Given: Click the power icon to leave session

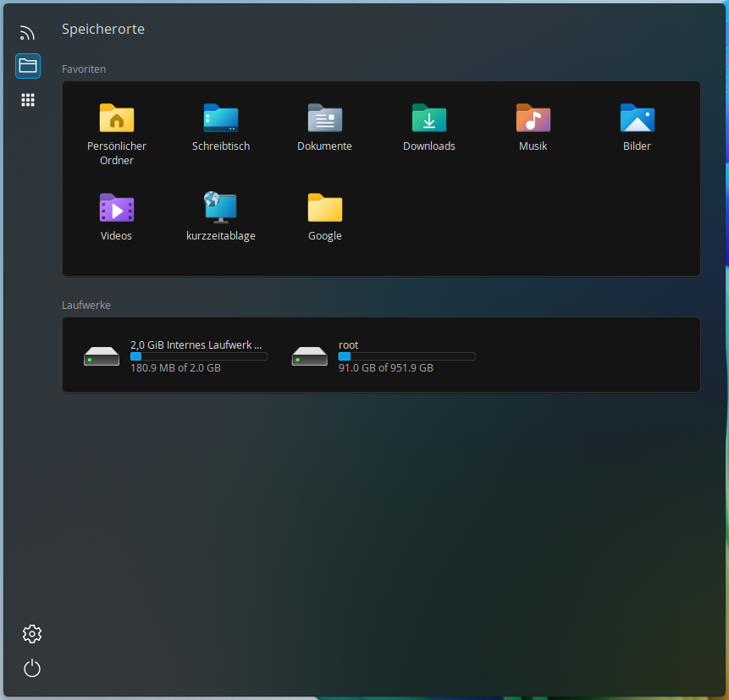Looking at the screenshot, I should coord(32,668).
